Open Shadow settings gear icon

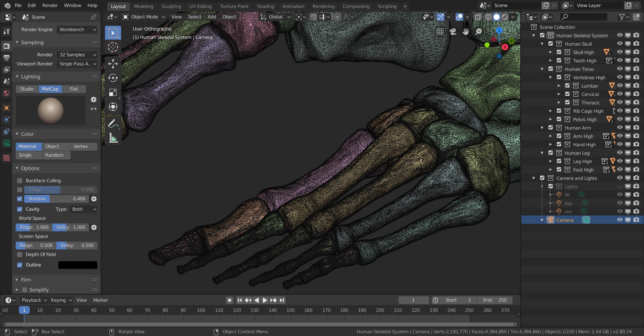[94, 199]
